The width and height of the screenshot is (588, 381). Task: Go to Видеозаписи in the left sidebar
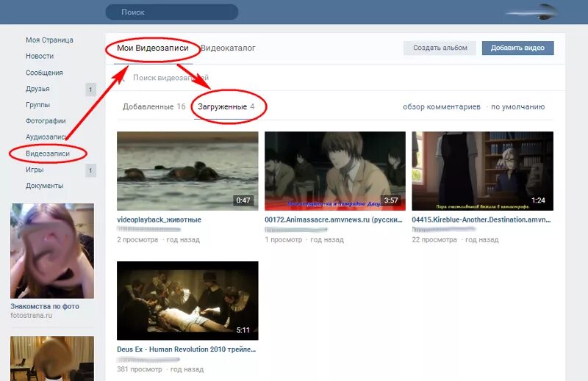click(48, 153)
